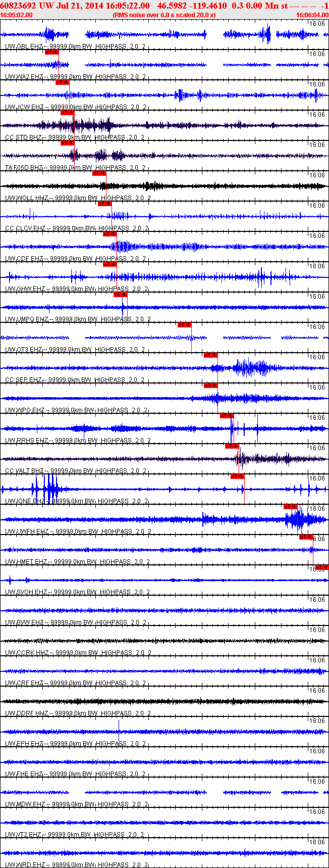
Task: Click the red pick flag on the TA.F05D trace
Action: tap(68, 143)
